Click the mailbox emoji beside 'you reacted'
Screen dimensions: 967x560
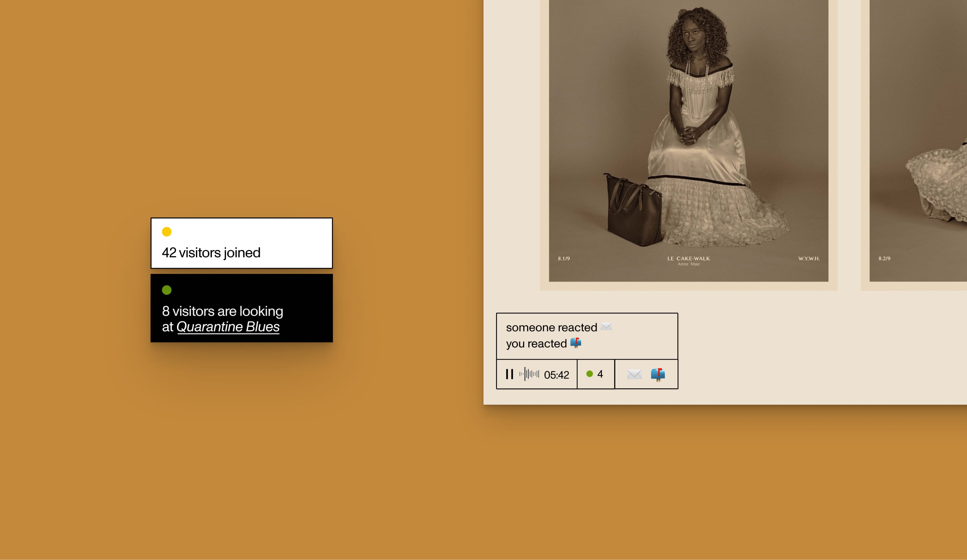click(x=576, y=343)
